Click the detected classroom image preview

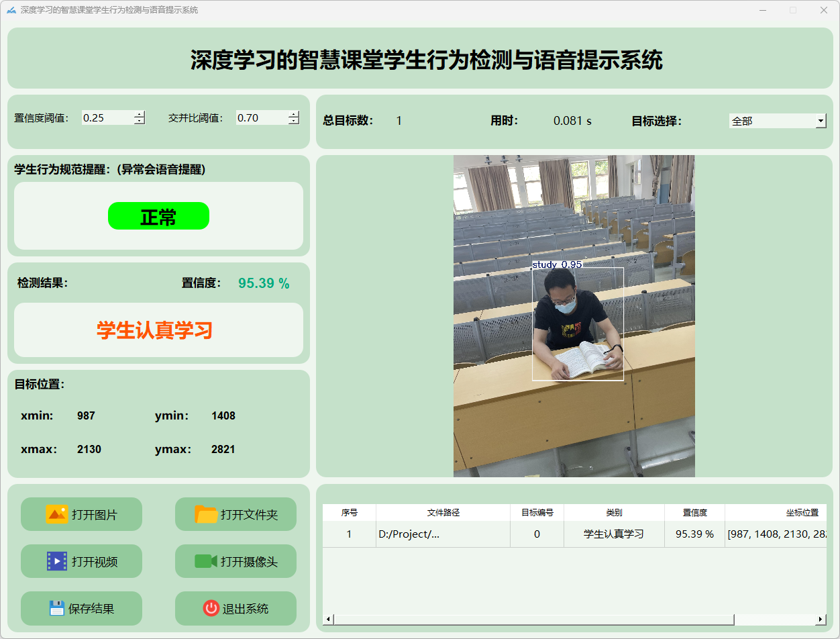point(574,315)
